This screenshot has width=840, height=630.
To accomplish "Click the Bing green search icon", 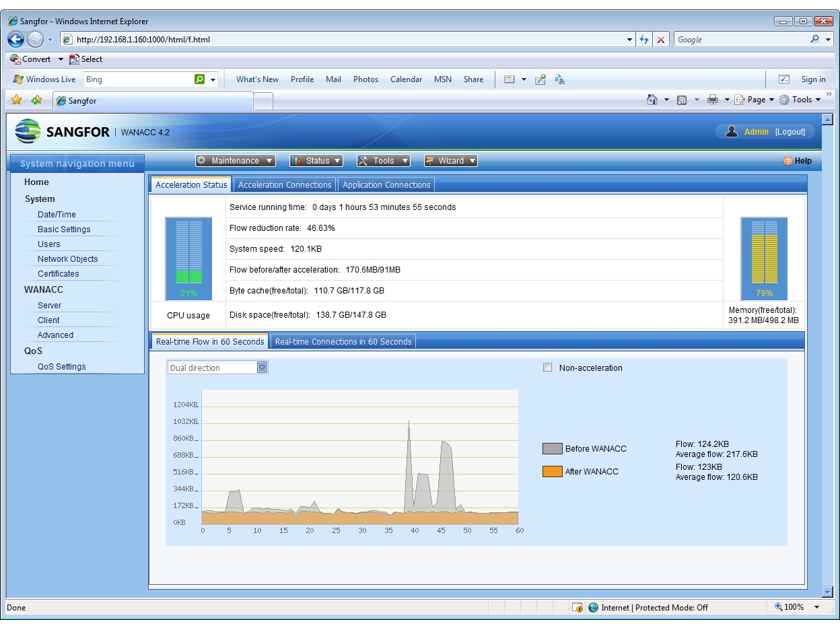I will click(x=199, y=79).
